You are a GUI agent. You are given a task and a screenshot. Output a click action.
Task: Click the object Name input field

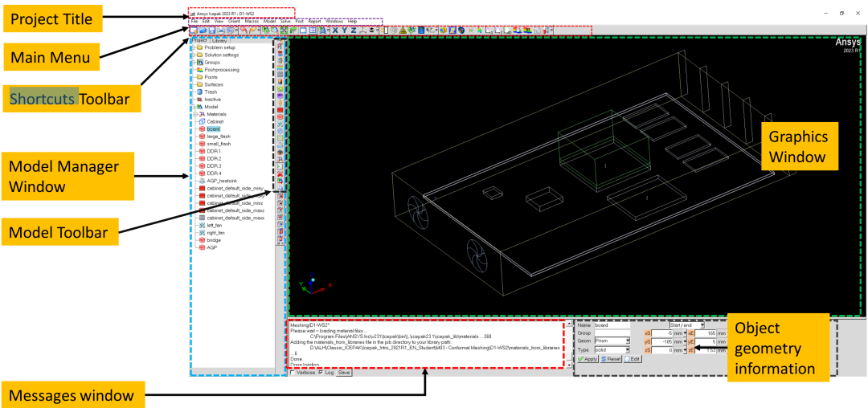(612, 325)
